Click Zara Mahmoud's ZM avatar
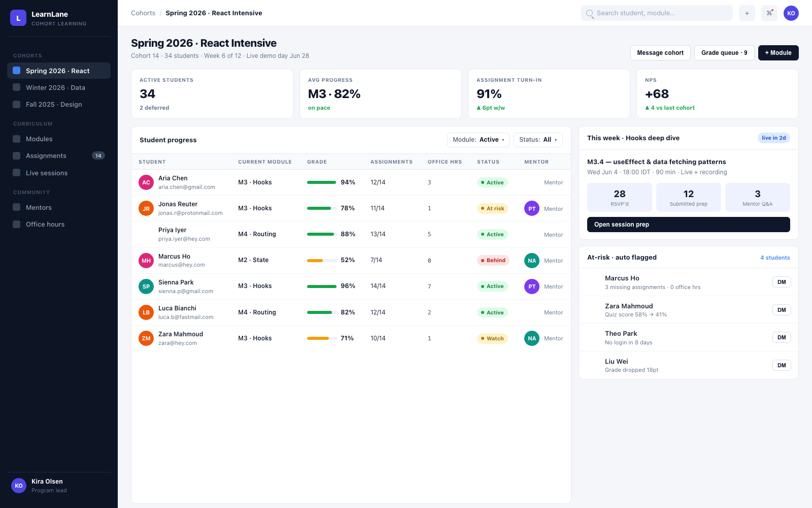Screen dimensions: 812x508 pos(146,338)
